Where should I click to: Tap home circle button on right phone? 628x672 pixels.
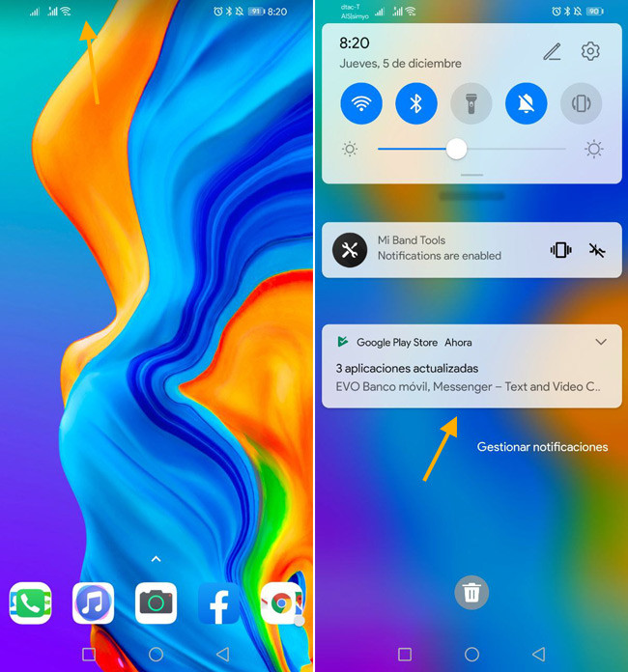tap(471, 655)
